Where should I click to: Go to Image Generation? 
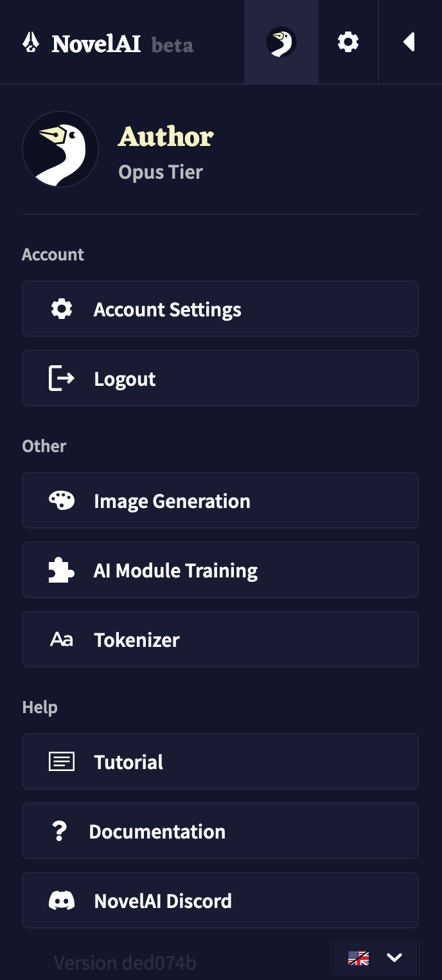[220, 500]
